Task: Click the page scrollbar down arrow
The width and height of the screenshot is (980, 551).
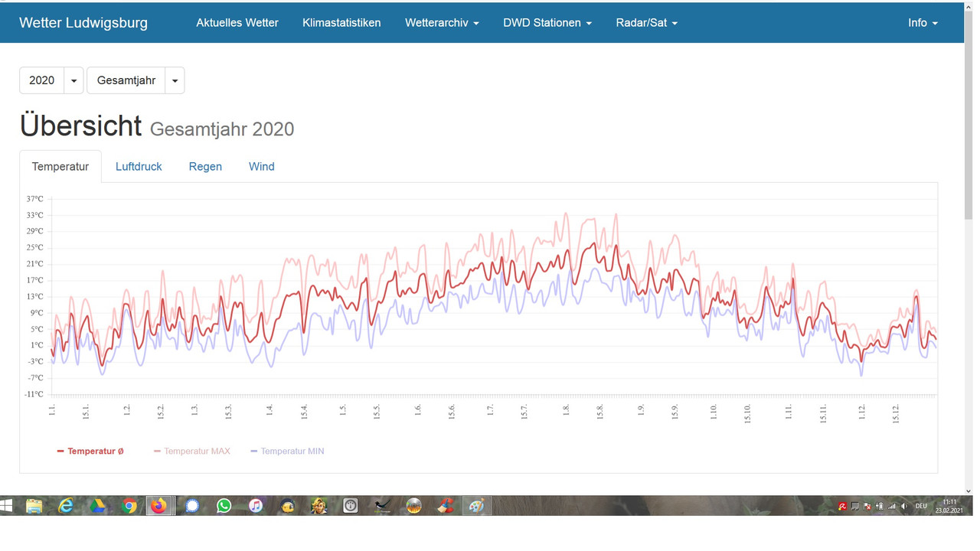Action: click(x=969, y=491)
